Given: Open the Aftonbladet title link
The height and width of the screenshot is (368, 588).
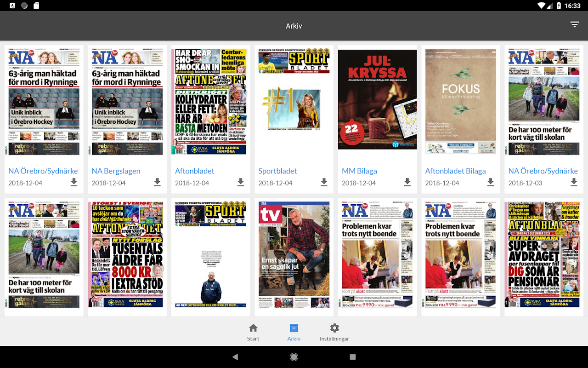Looking at the screenshot, I should (195, 171).
